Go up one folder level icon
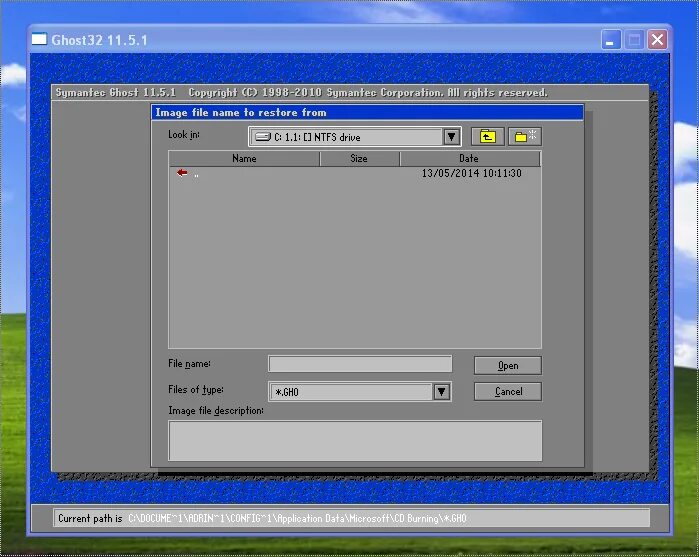 pyautogui.click(x=488, y=136)
